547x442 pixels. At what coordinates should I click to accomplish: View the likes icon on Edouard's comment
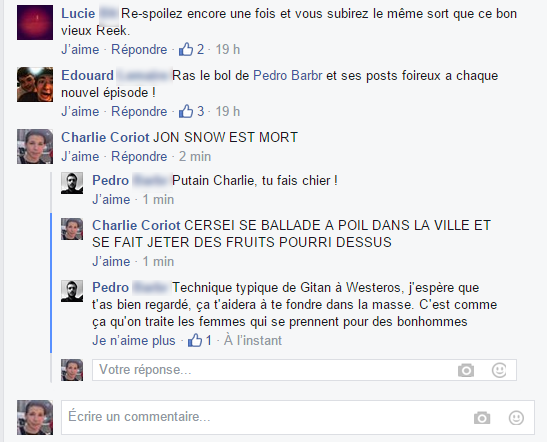[x=186, y=111]
